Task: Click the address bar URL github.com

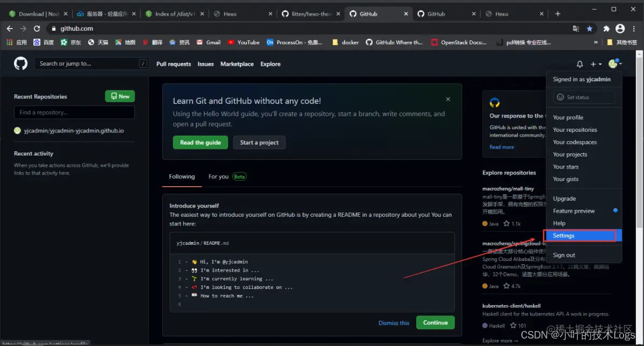Action: coord(77,29)
